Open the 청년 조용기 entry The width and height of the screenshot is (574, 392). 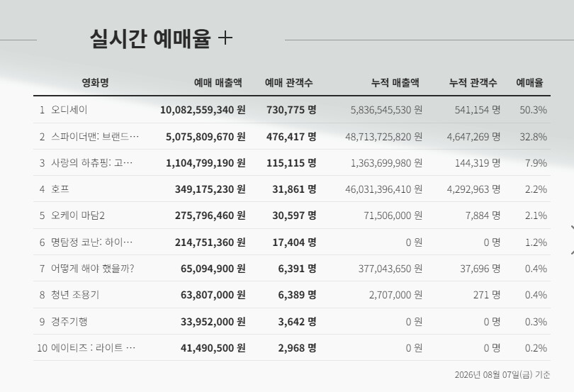click(75, 295)
